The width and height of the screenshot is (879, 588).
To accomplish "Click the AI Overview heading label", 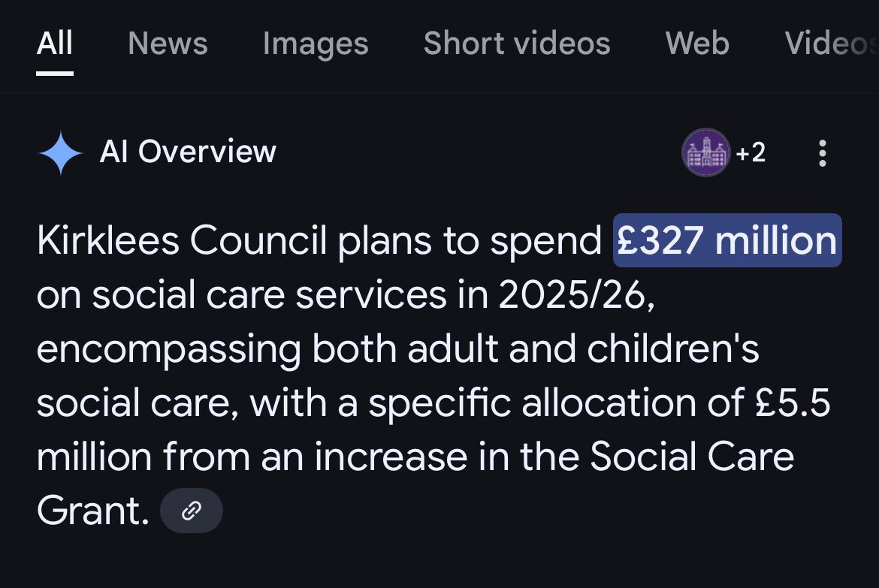I will coord(188,152).
